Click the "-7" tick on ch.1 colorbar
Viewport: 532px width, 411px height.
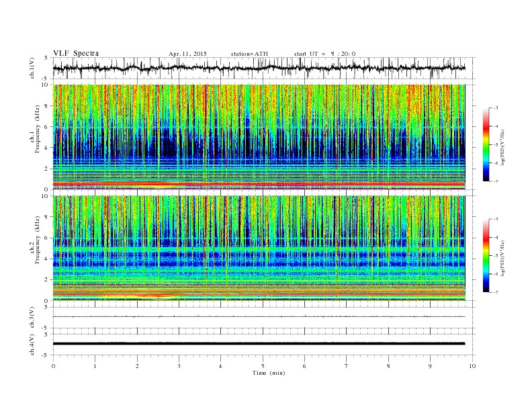point(496,181)
